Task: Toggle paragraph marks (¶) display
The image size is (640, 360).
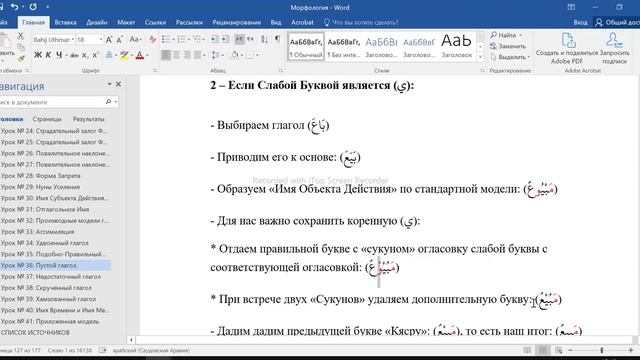Action: (278, 39)
